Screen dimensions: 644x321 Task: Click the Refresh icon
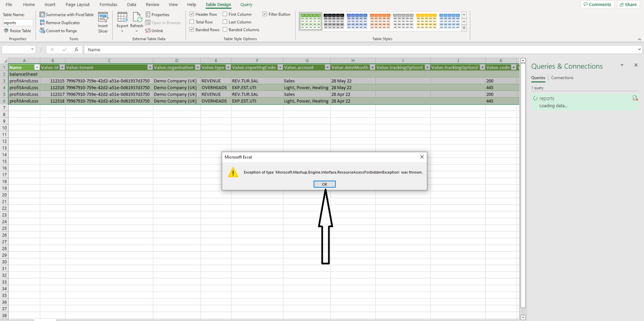tap(137, 23)
